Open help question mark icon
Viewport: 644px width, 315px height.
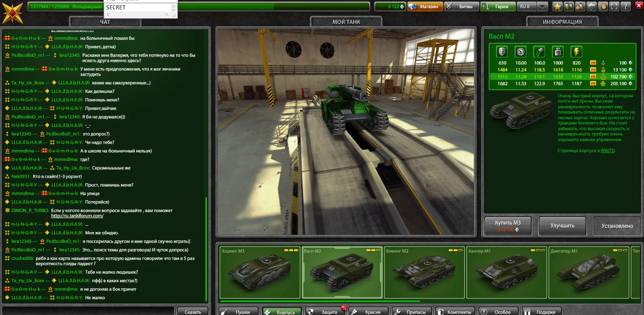click(x=626, y=6)
